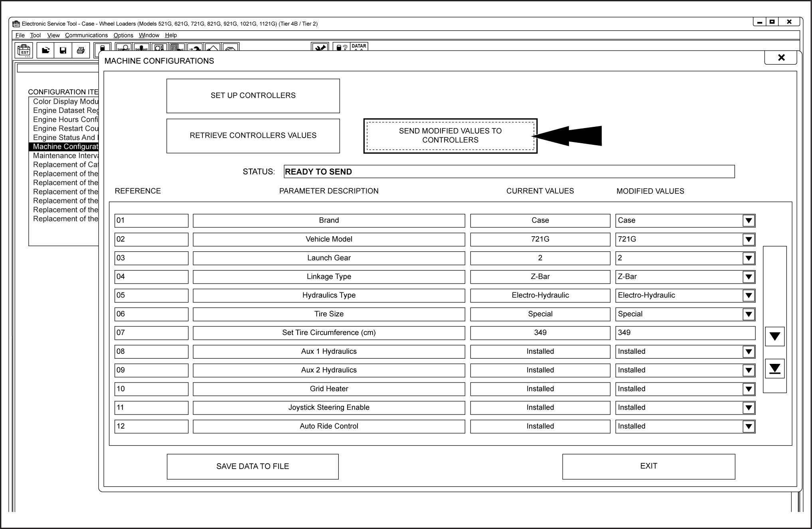This screenshot has width=812, height=529.
Task: Open the Options menu
Action: point(123,35)
